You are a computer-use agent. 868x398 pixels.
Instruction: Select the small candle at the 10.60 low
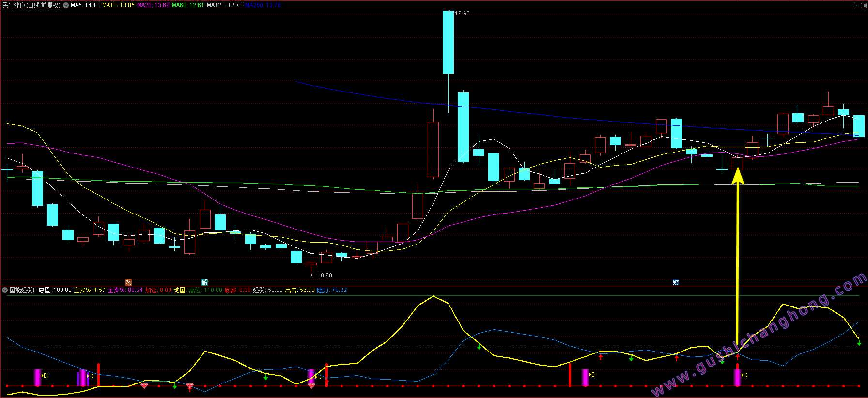pos(311,264)
